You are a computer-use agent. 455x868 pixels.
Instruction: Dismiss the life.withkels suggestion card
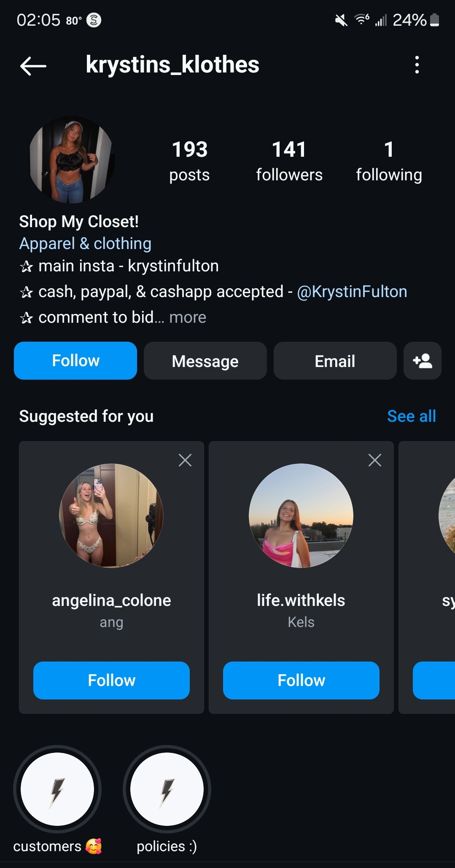pos(374,460)
